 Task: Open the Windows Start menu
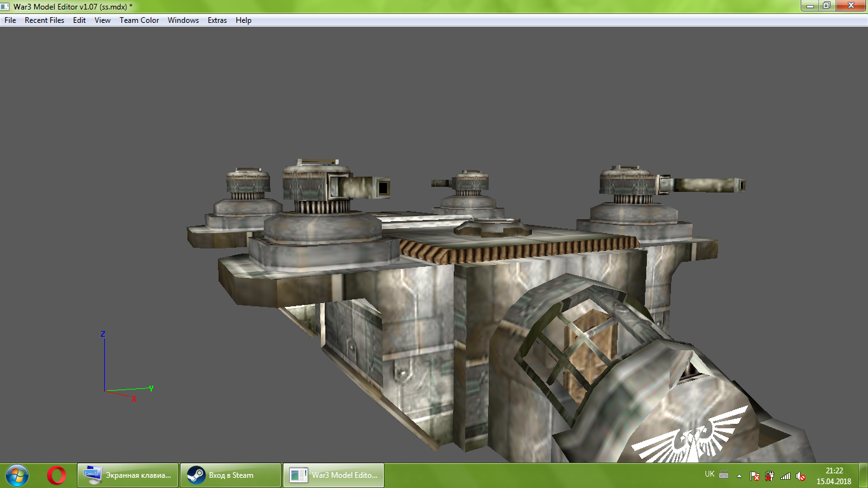[17, 475]
